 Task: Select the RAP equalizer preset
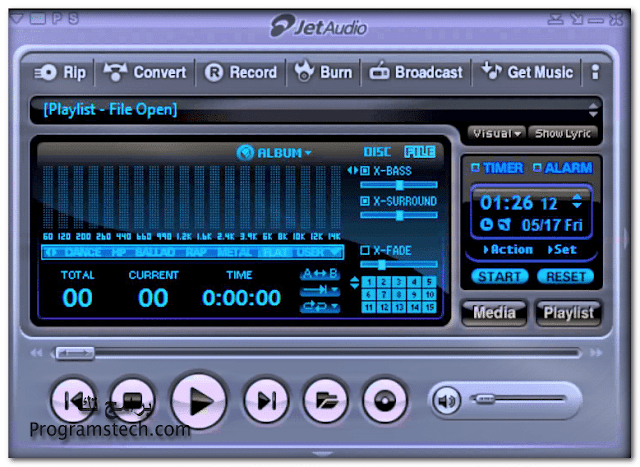[196, 252]
